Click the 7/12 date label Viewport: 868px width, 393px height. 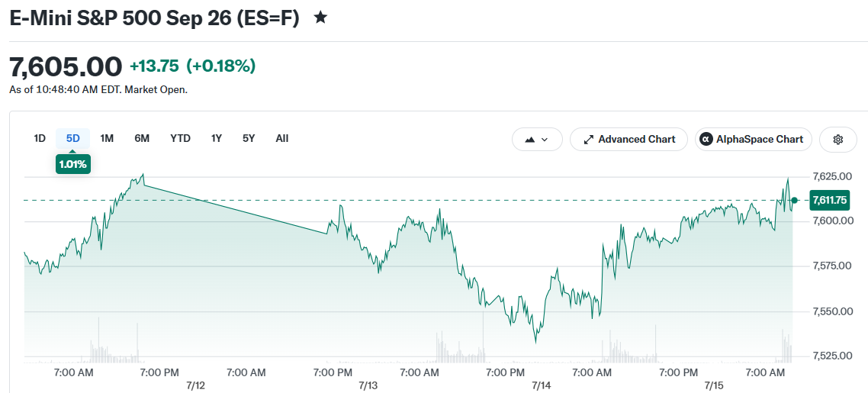click(x=196, y=385)
